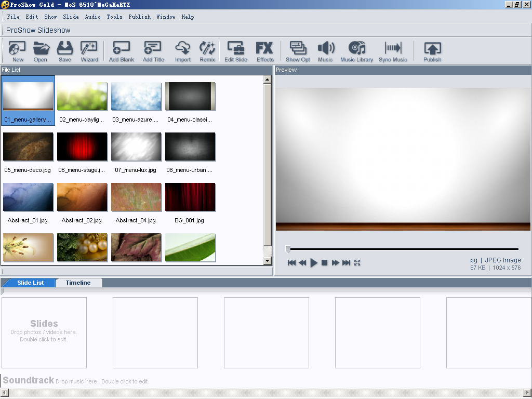This screenshot has height=399, width=532.
Task: Jump to start of preview playback
Action: 291,262
